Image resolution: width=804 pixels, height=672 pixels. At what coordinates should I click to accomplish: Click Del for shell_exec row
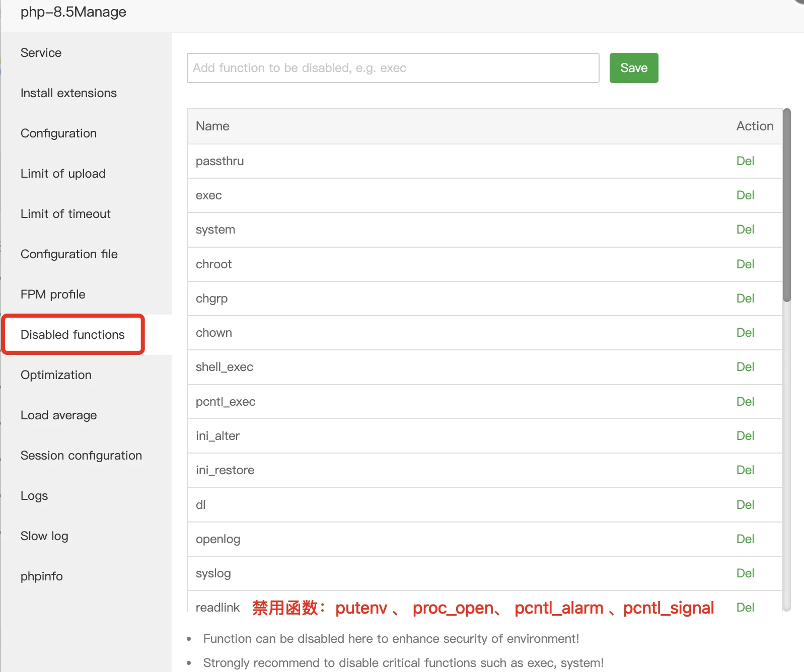[x=745, y=367]
